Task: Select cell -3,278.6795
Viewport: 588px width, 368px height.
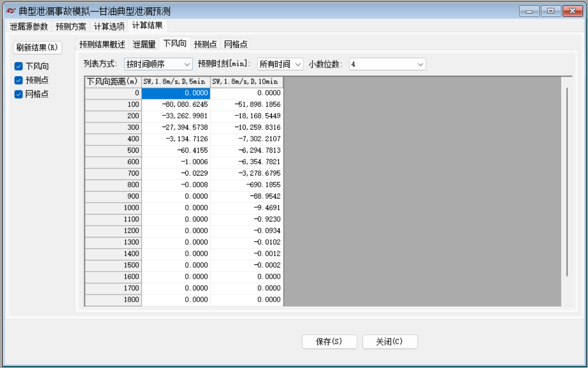Action: pos(247,174)
